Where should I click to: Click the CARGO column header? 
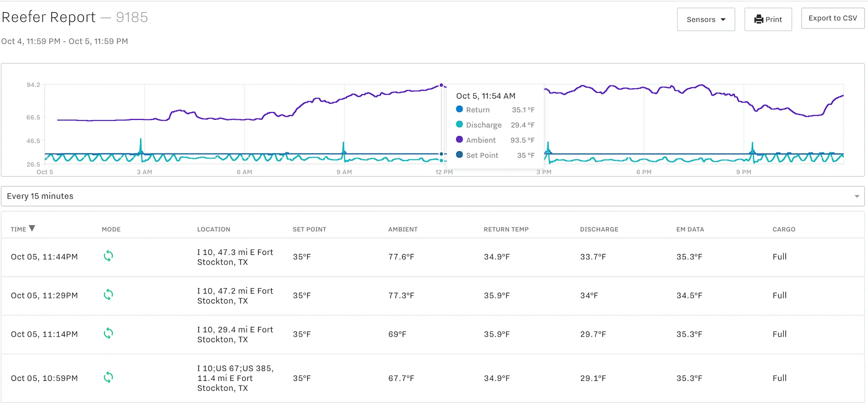click(x=784, y=229)
